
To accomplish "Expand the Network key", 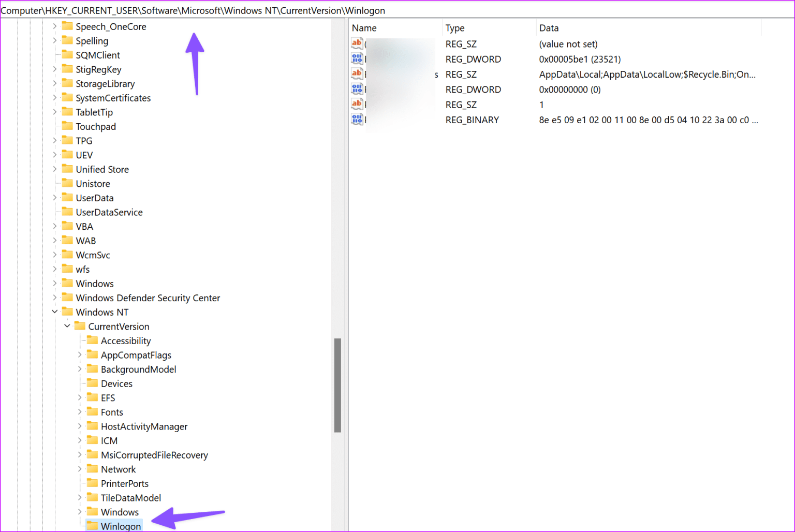I will coord(79,469).
